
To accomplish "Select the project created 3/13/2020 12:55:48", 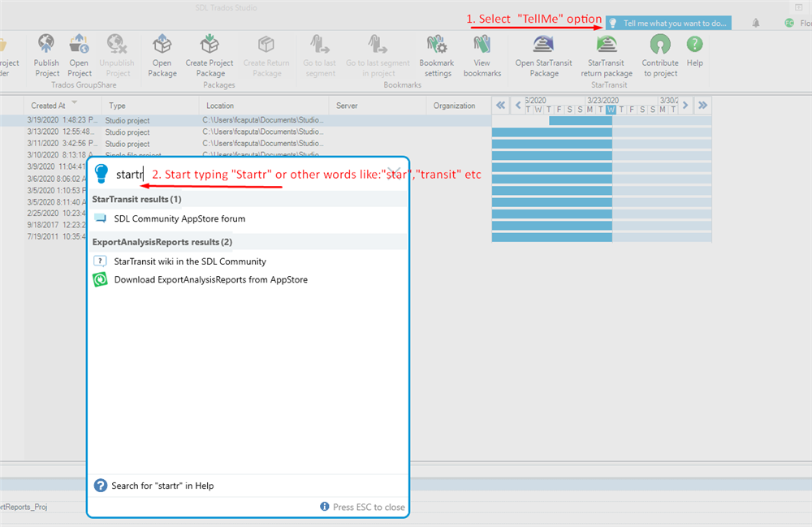I will [x=245, y=132].
